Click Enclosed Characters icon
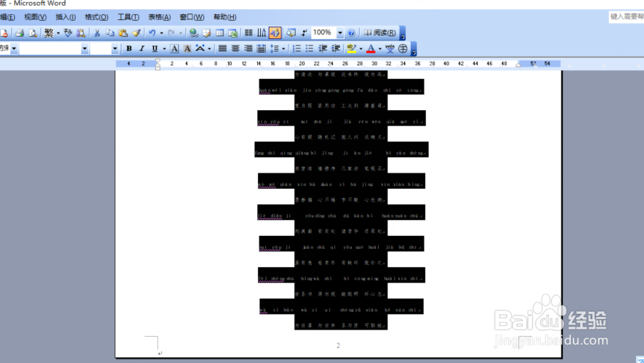The width and height of the screenshot is (644, 363). 403,48
